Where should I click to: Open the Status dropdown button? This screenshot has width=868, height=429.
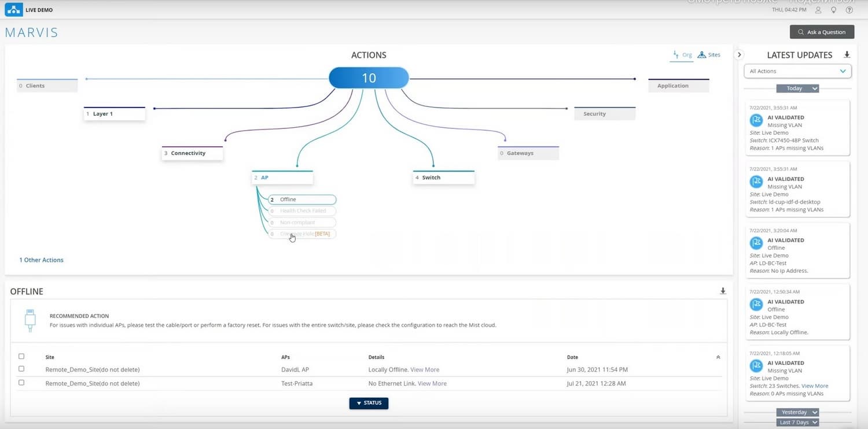[x=369, y=403]
